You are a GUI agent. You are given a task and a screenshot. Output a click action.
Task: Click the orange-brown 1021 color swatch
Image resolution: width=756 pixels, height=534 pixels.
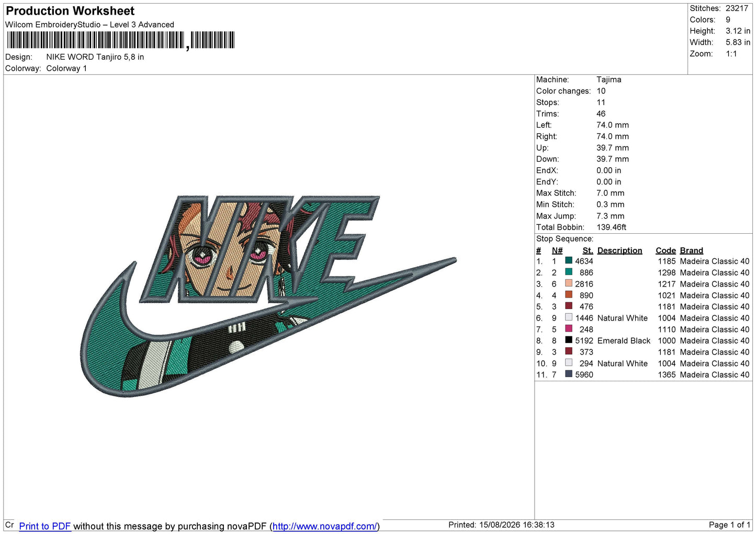pyautogui.click(x=569, y=295)
